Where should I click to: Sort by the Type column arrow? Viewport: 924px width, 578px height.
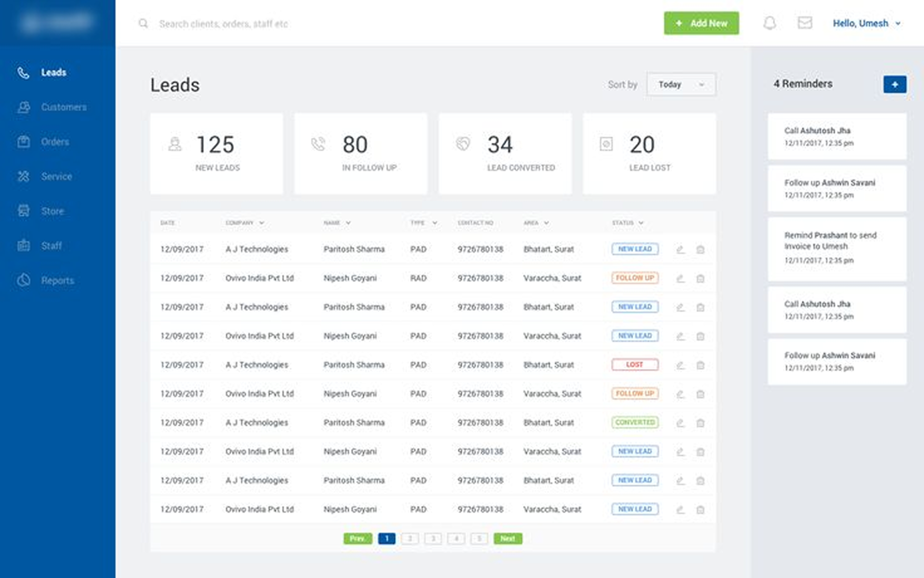[x=435, y=223]
